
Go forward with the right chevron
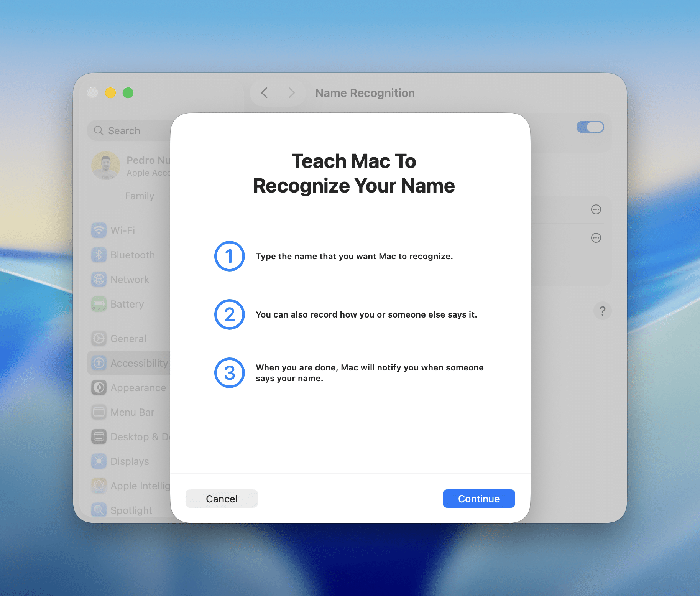(x=291, y=93)
